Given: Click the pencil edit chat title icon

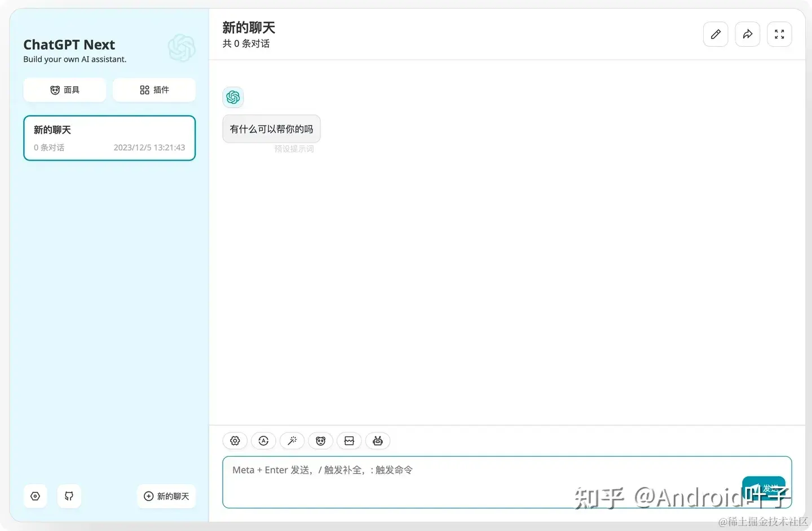Looking at the screenshot, I should point(716,34).
